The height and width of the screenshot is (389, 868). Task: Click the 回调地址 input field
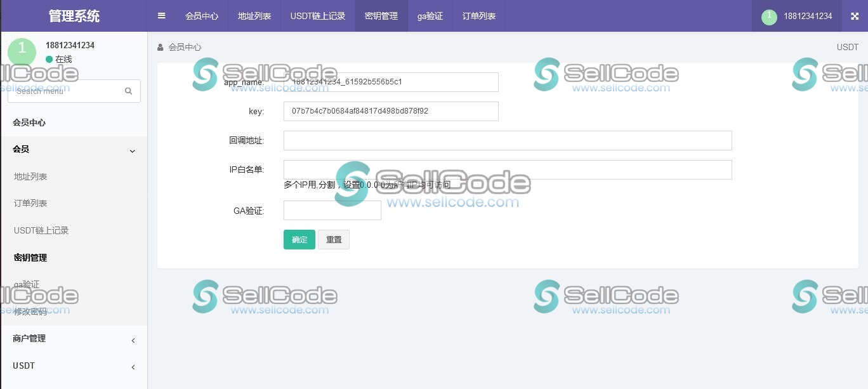tap(508, 140)
